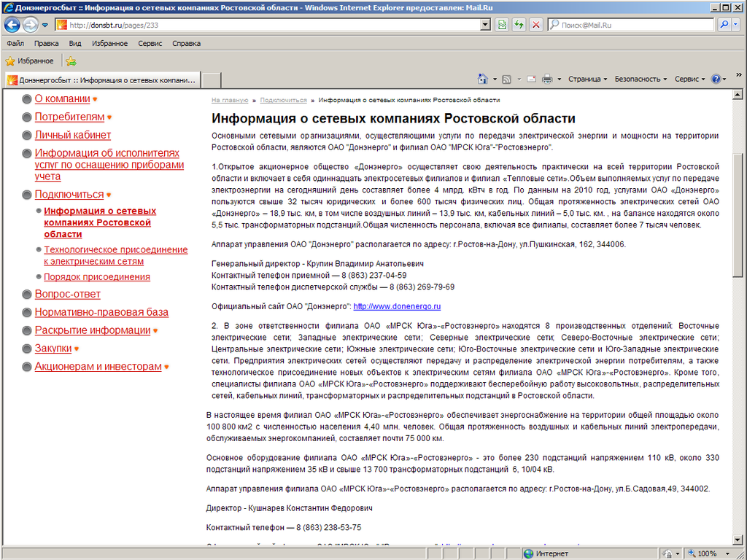
Task: Click the Protected Mode lock icon in status bar
Action: (668, 554)
